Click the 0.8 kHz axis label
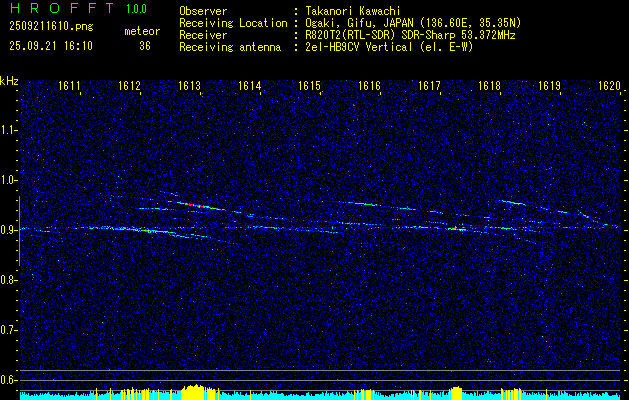The height and width of the screenshot is (400, 629). click(x=8, y=280)
